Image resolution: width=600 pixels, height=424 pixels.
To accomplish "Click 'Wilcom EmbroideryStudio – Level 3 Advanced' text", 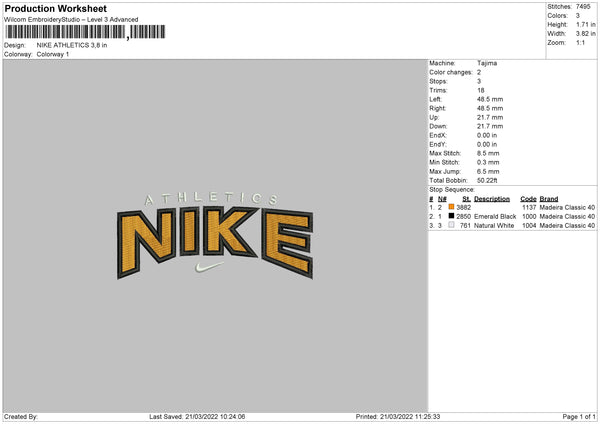I will [x=71, y=20].
